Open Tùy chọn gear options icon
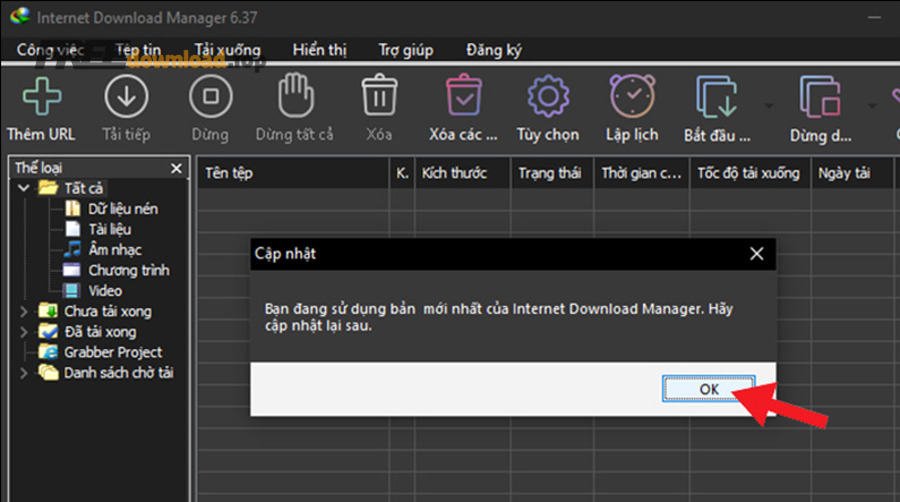 [548, 96]
